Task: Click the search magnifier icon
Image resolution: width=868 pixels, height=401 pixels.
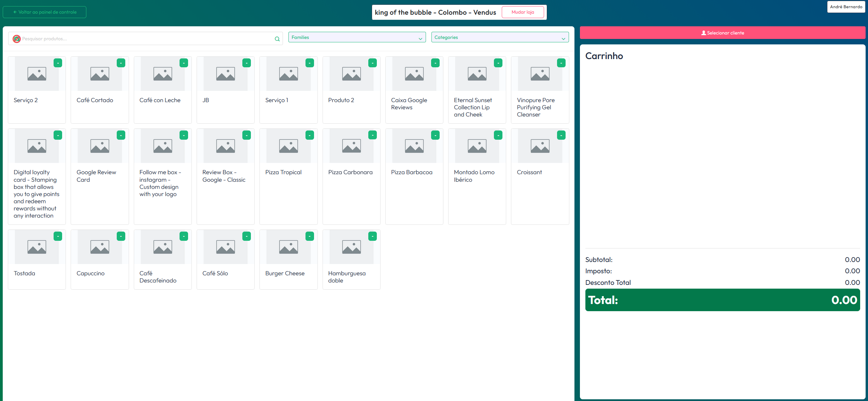Action: click(x=277, y=39)
